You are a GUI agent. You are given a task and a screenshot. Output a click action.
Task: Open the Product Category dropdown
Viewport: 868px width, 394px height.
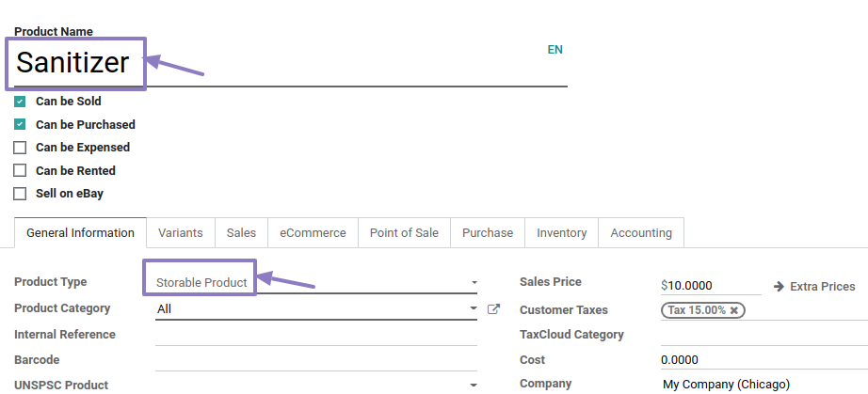474,308
